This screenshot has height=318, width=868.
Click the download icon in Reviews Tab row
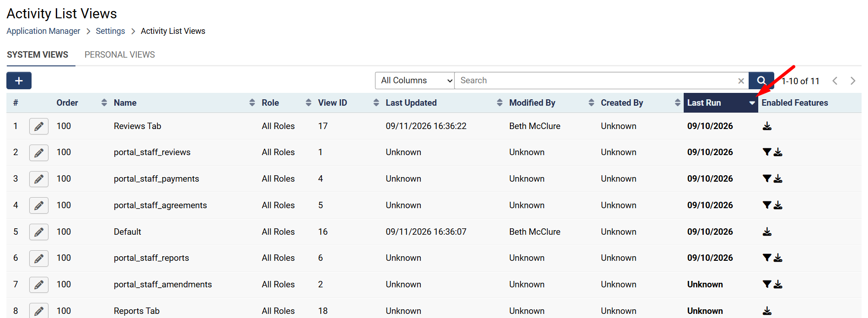[767, 126]
